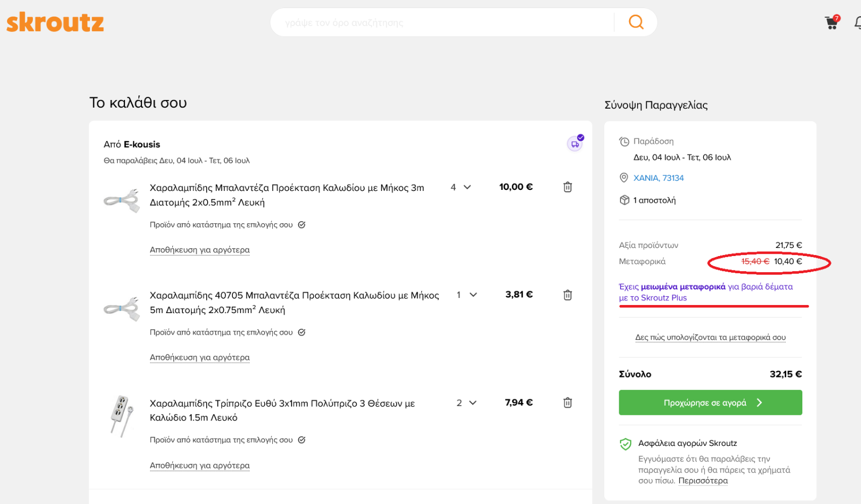Click the checkmark icon under the Τρίπριζο item
Viewport: 861px width, 504px height.
pyautogui.click(x=302, y=440)
